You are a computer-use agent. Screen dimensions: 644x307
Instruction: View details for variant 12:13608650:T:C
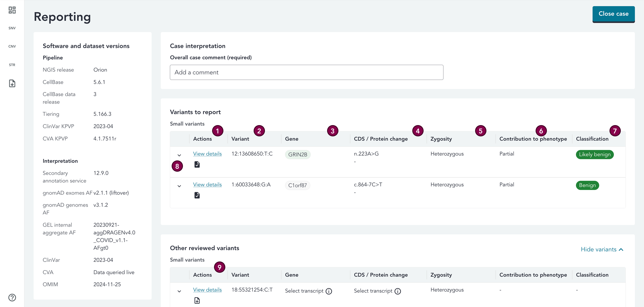(207, 154)
